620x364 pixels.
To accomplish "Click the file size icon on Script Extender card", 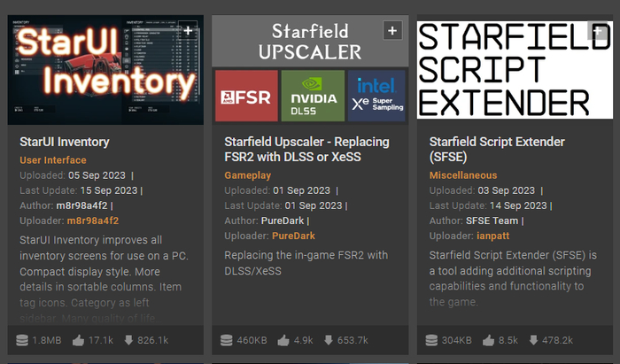I will 432,340.
